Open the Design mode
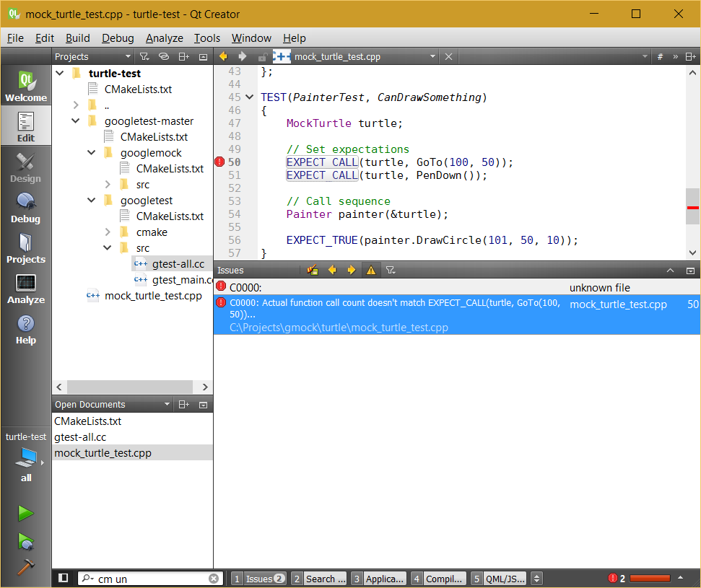Image resolution: width=701 pixels, height=588 pixels. tap(26, 167)
